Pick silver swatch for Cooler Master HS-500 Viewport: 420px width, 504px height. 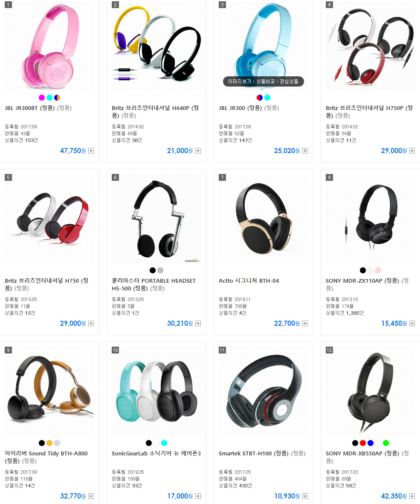pyautogui.click(x=160, y=270)
